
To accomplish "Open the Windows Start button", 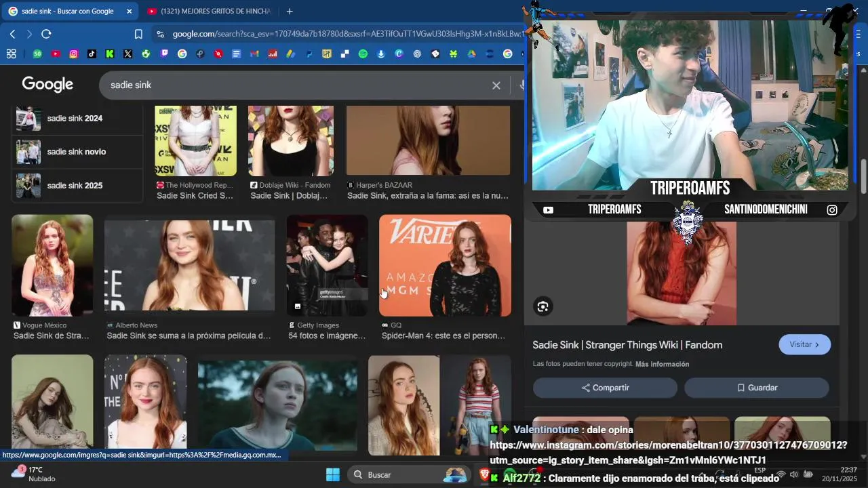I will pyautogui.click(x=332, y=474).
